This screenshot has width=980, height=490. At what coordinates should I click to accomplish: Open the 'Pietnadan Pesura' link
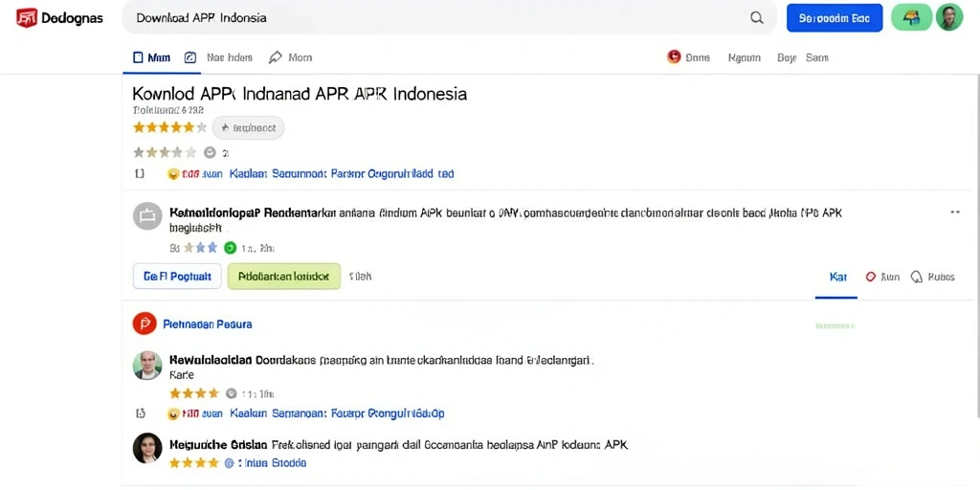(x=208, y=324)
